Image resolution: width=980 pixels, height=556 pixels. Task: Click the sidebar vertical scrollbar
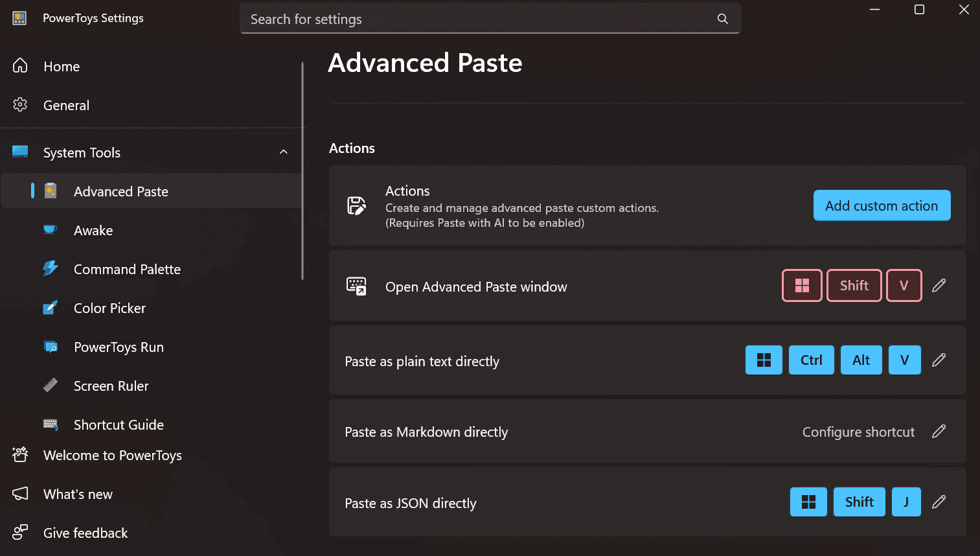(302, 171)
